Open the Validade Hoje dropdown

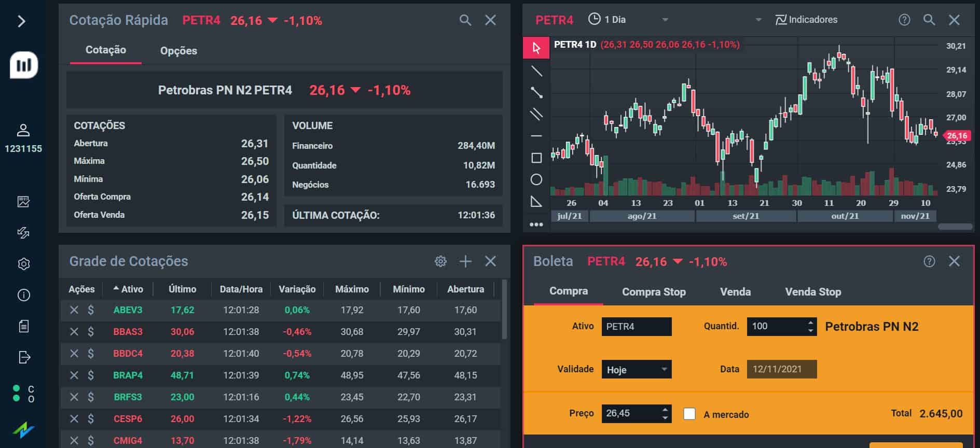[x=637, y=369]
